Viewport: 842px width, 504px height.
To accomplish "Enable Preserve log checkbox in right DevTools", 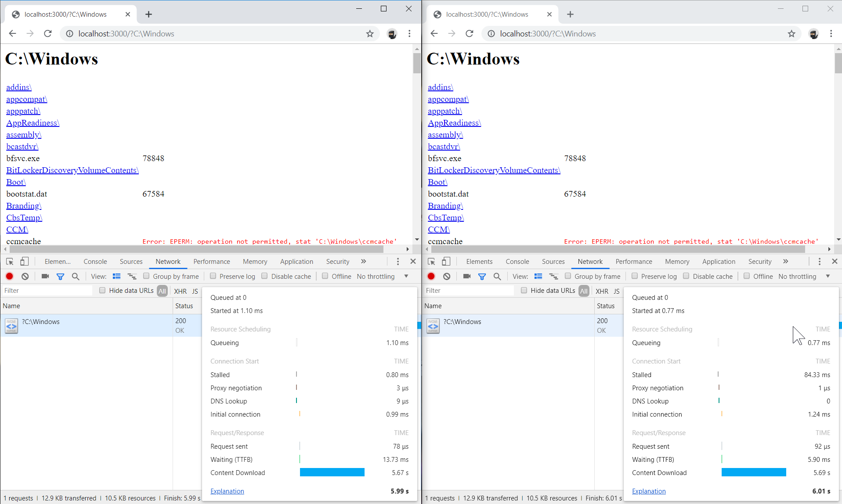I will [635, 276].
